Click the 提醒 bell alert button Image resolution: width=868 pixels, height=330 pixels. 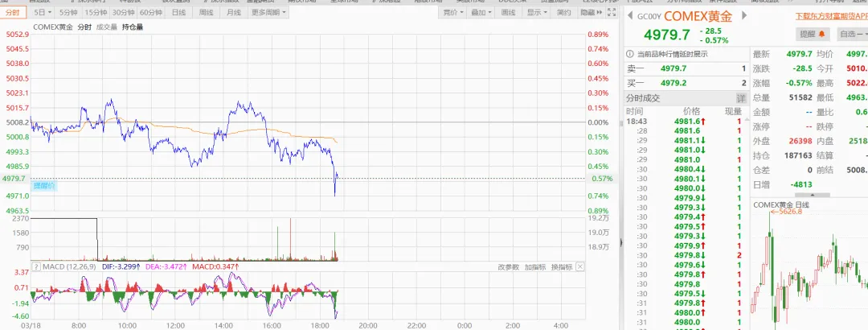click(x=813, y=34)
